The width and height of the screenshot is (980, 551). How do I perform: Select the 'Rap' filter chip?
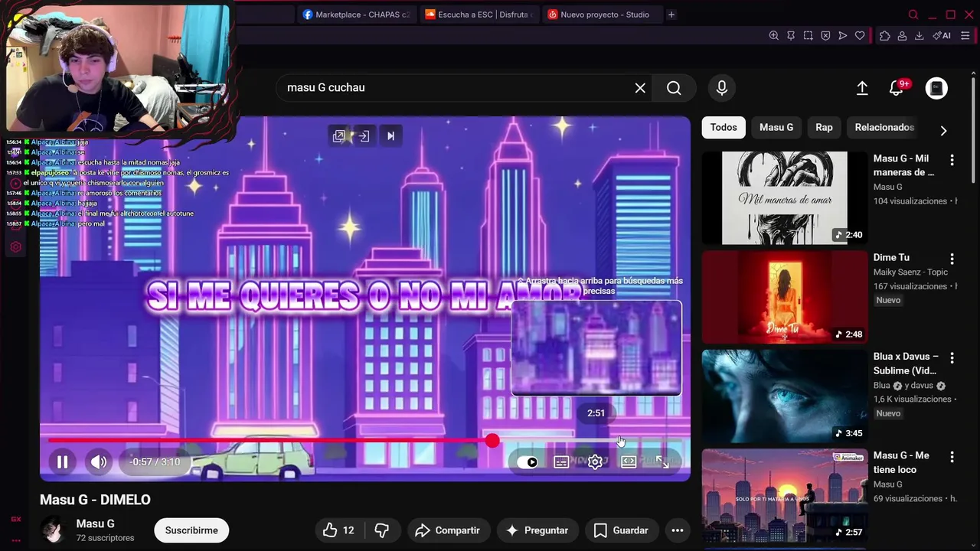coord(824,127)
